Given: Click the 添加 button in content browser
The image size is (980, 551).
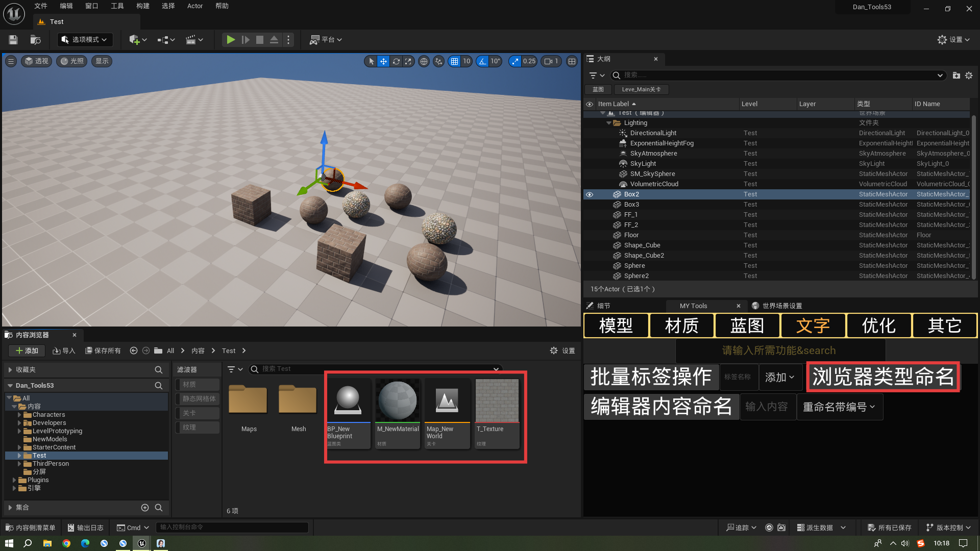Looking at the screenshot, I should click(27, 351).
